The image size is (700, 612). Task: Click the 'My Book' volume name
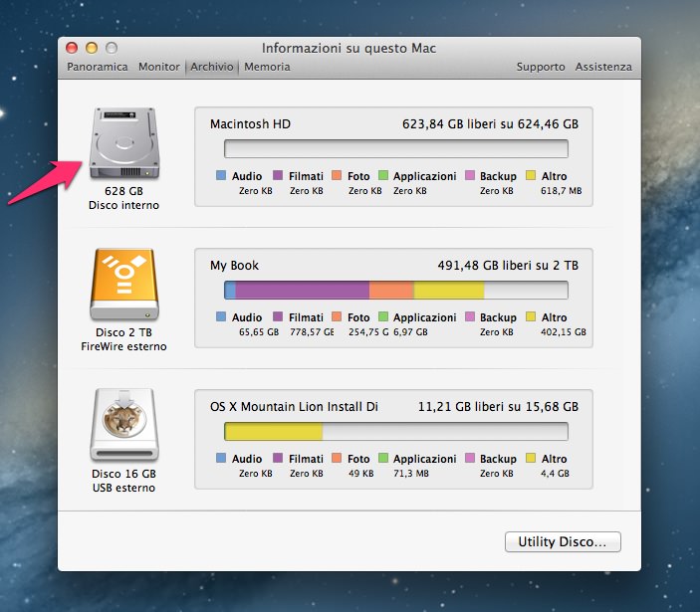234,266
